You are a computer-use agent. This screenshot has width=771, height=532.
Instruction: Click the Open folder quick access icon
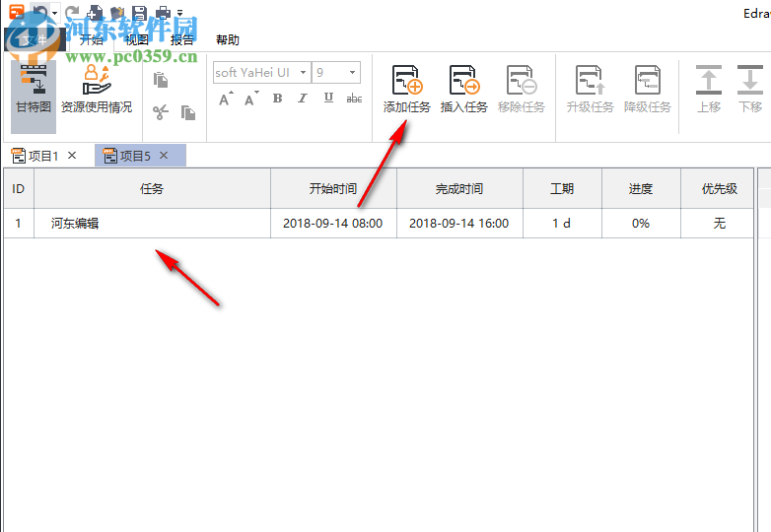tap(117, 13)
